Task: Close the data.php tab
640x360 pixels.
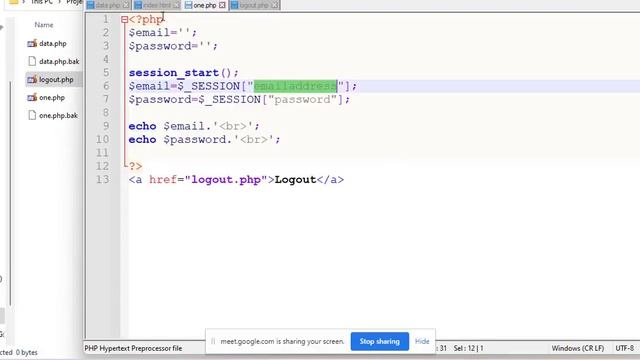Action: coord(127,5)
